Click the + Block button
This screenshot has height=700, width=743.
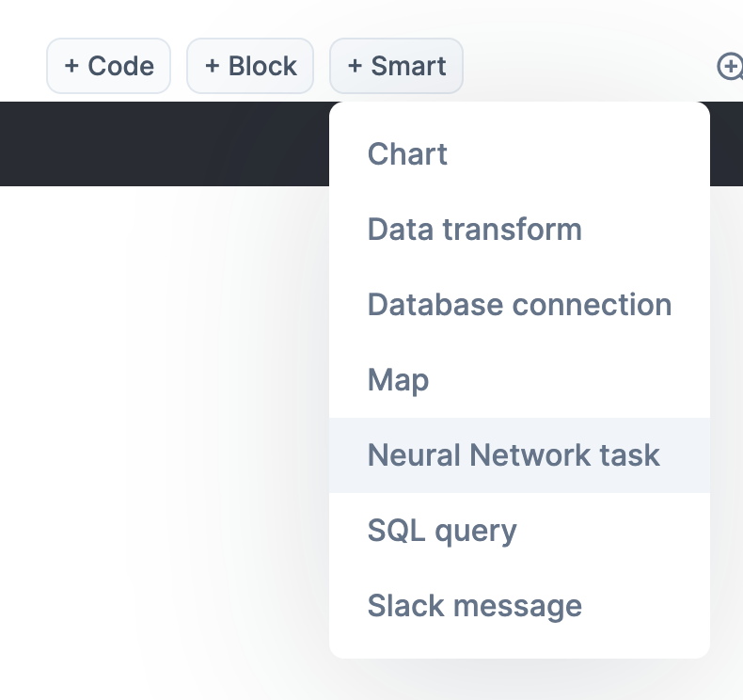(x=250, y=66)
